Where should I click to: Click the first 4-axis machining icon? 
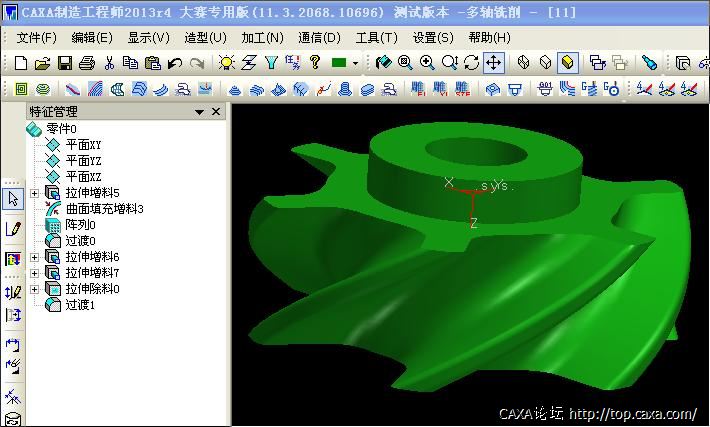[644, 89]
